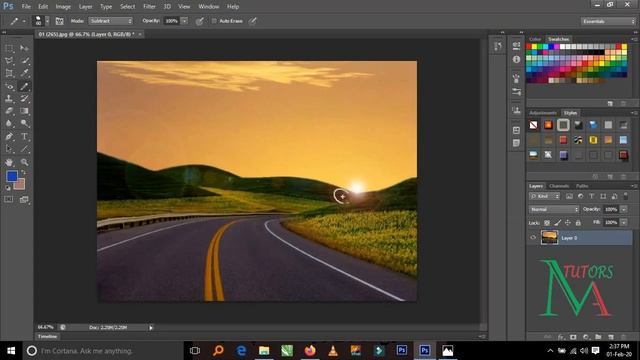This screenshot has height=360, width=640.
Task: Toggle Lock position
Action: coord(568,223)
